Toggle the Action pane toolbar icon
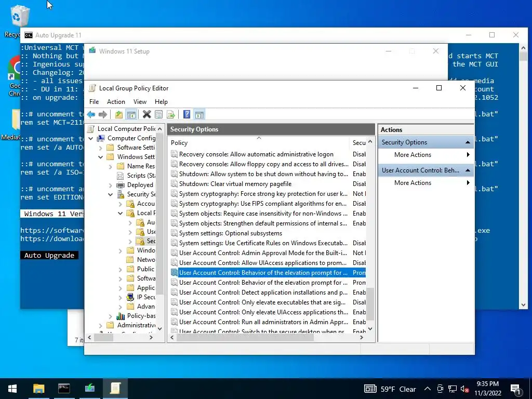The width and height of the screenshot is (532, 399). coord(199,115)
